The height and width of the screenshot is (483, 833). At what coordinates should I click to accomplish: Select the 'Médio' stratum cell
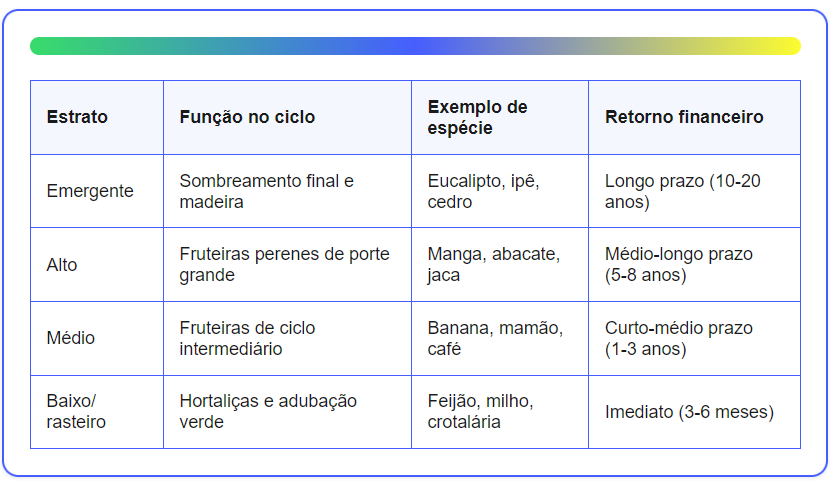[x=97, y=338]
